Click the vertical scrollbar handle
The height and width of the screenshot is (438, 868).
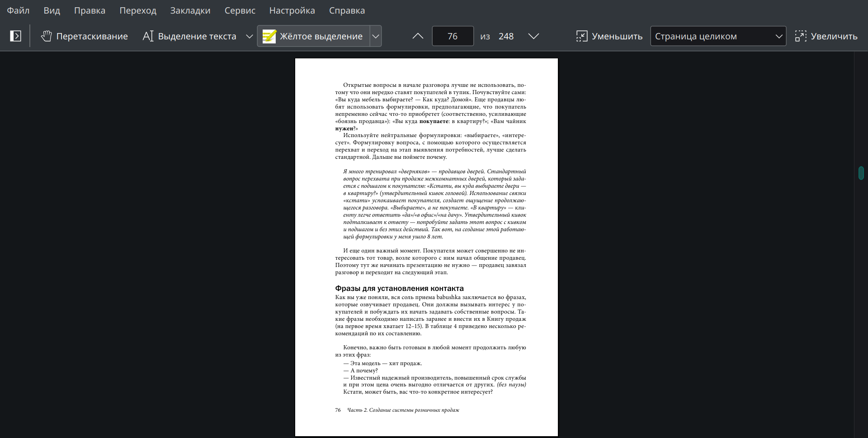[x=861, y=173]
